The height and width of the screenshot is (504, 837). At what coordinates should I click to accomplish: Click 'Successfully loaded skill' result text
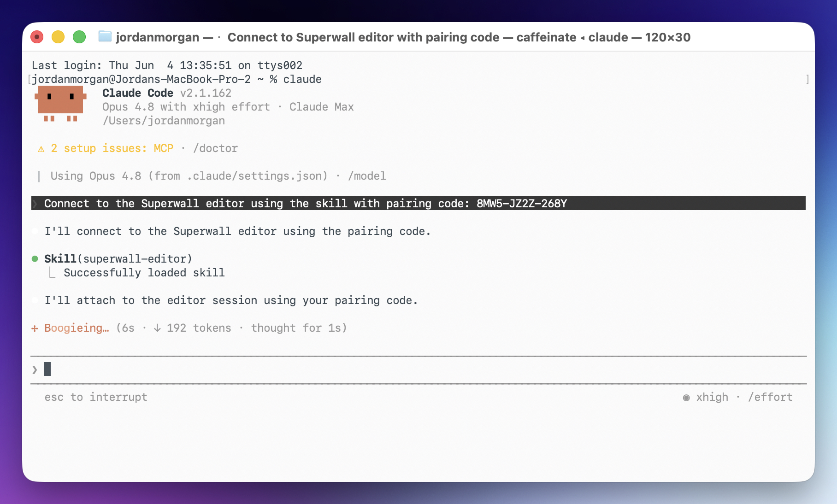point(144,273)
